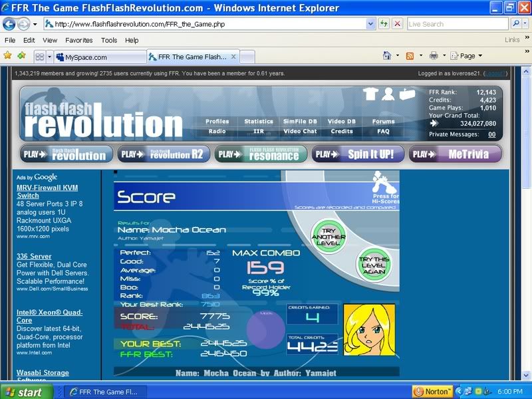Click the Home icon in IE toolbar
This screenshot has width=532, height=399.
[x=387, y=56]
